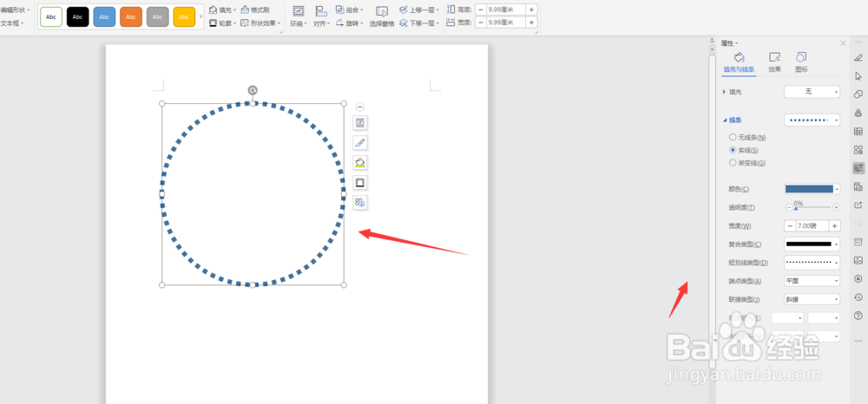Click the shape fill floating icon
The width and height of the screenshot is (868, 404).
pyautogui.click(x=360, y=162)
